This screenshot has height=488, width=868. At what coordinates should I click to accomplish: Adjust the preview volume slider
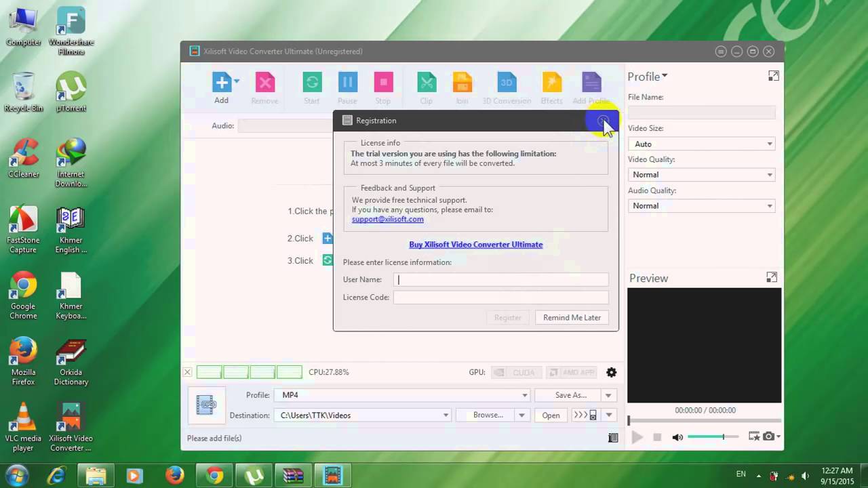[714, 437]
